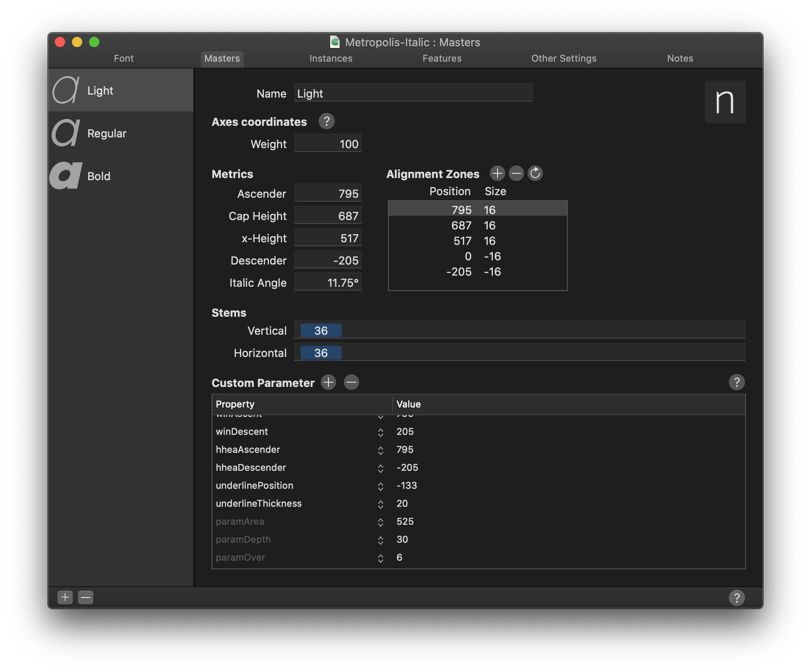Open the underlinePosition property dropdown

(380, 486)
